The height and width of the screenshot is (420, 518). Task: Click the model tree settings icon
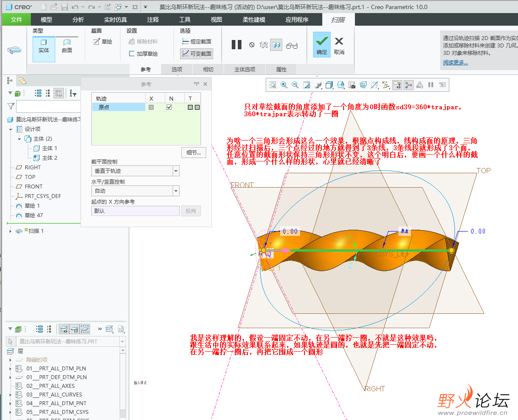(73, 94)
